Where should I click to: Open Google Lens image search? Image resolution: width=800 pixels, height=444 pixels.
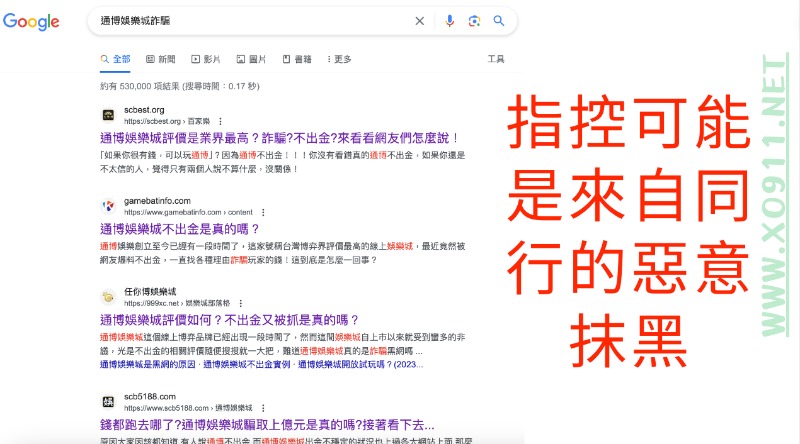coord(474,21)
